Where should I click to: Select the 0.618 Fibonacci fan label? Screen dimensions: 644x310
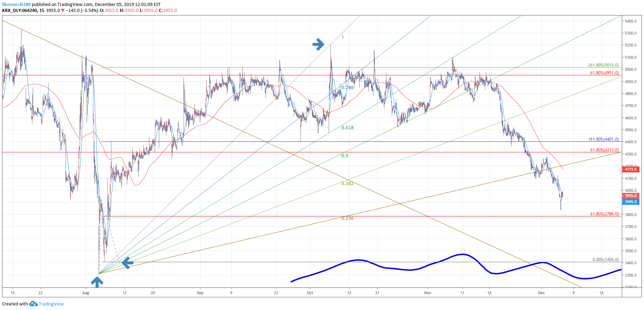pyautogui.click(x=347, y=128)
